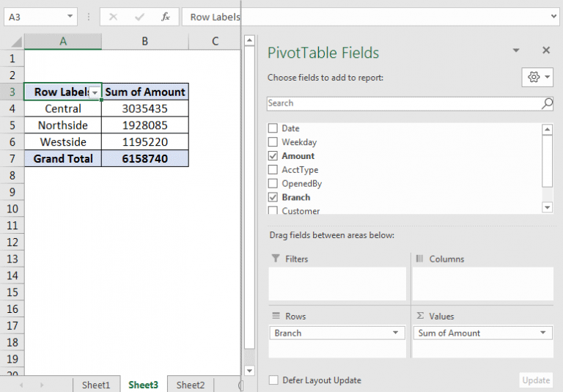563x392 pixels.
Task: Open the task pane options arrow beside close
Action: point(516,51)
